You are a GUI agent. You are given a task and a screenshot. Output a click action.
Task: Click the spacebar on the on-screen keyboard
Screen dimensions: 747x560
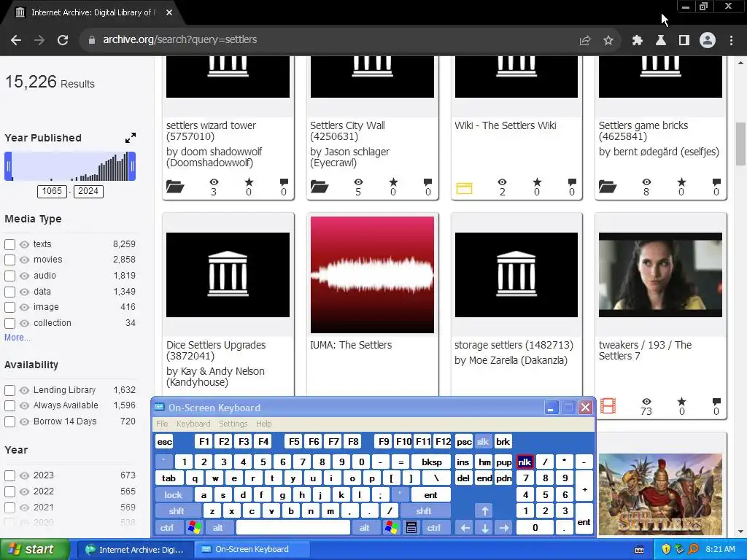[293, 528]
